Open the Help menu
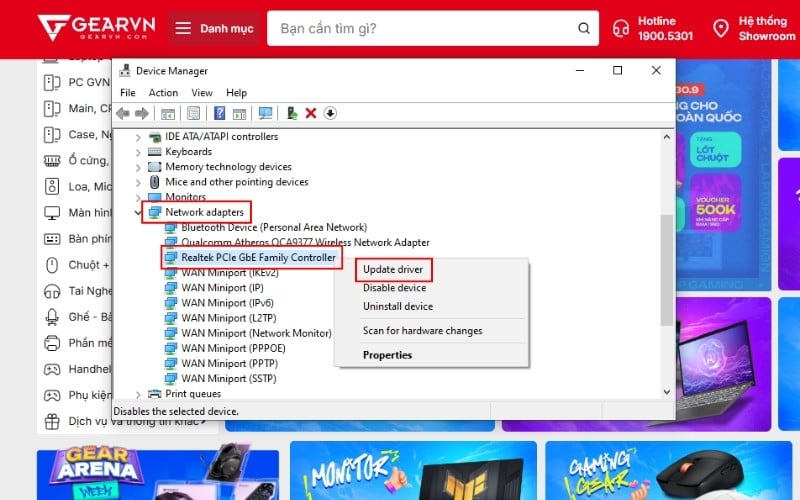 click(236, 93)
